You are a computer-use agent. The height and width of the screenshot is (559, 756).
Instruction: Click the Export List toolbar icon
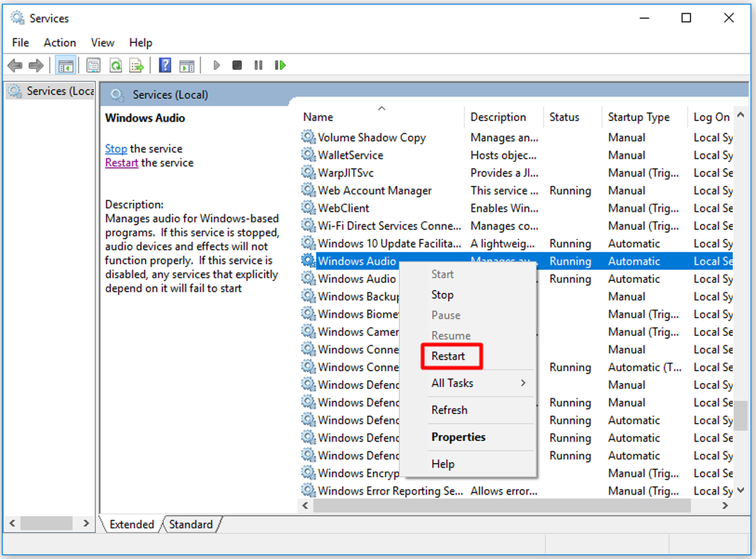coord(137,65)
